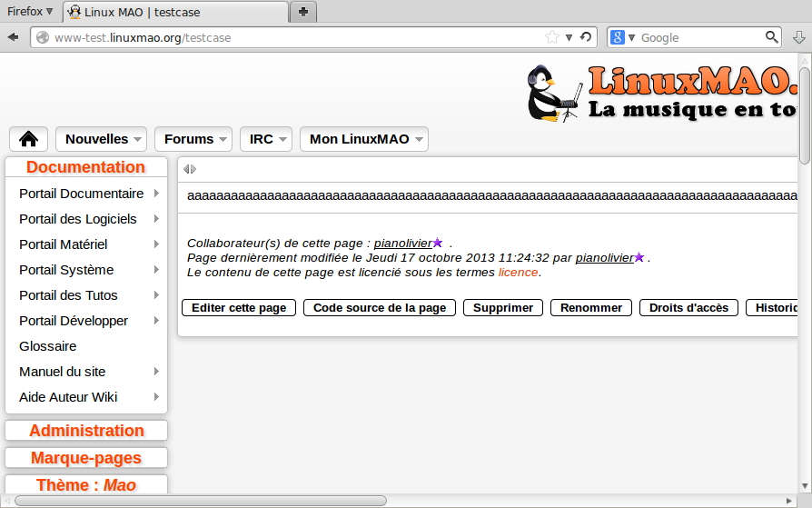Click the Supprimer button
The image size is (812, 508).
503,307
